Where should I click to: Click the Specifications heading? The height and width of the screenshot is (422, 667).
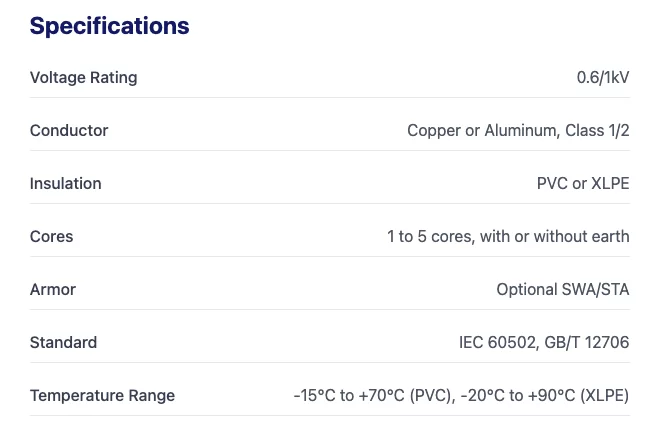[109, 26]
